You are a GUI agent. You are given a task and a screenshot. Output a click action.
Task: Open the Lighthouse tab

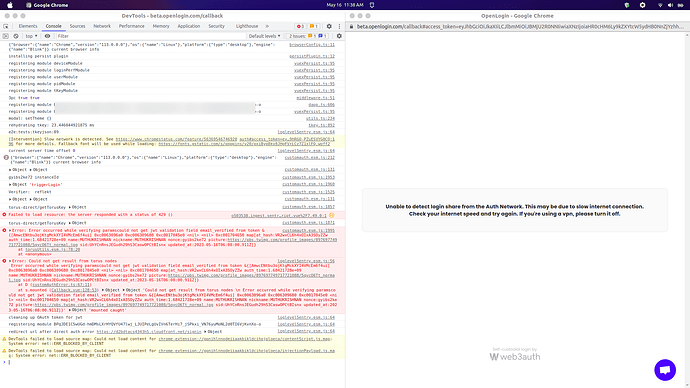[x=247, y=26]
